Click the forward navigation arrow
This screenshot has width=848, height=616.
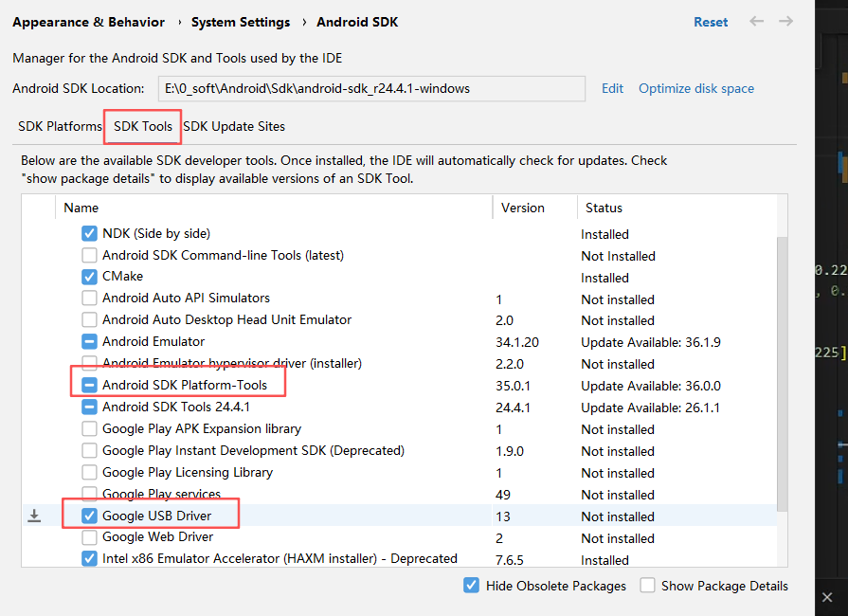click(785, 22)
